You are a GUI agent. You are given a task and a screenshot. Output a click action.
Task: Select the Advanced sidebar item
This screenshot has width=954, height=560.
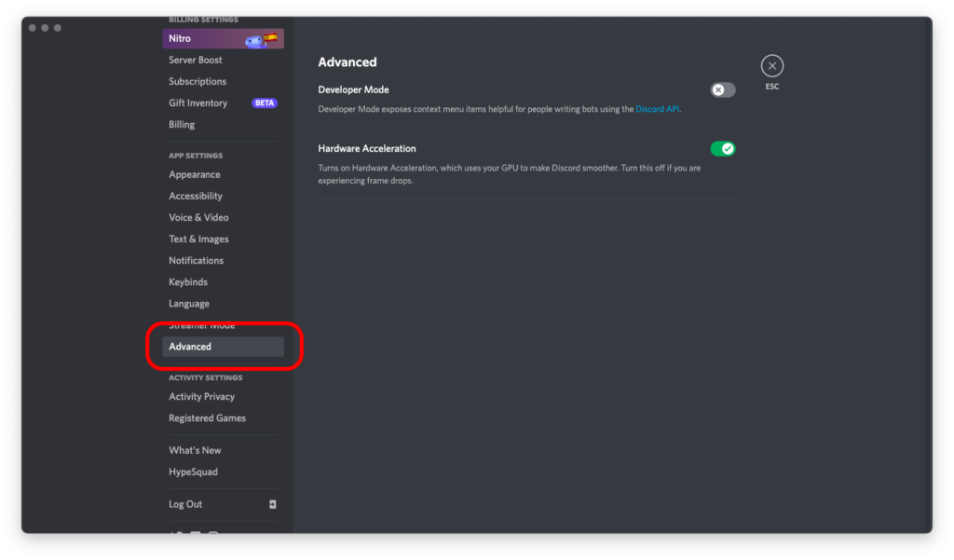[223, 347]
